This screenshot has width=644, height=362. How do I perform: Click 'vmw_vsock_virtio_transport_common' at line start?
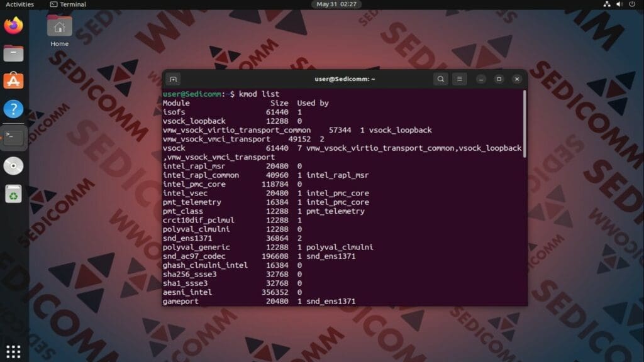[x=236, y=130]
